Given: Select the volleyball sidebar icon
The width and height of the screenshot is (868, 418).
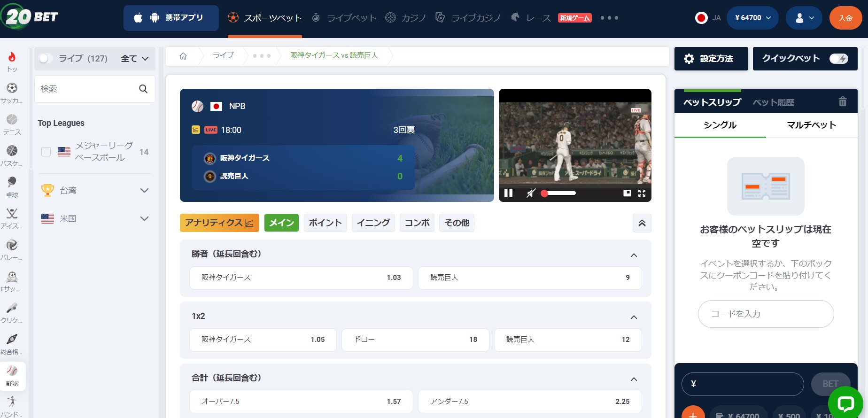Looking at the screenshot, I should click(x=12, y=245).
